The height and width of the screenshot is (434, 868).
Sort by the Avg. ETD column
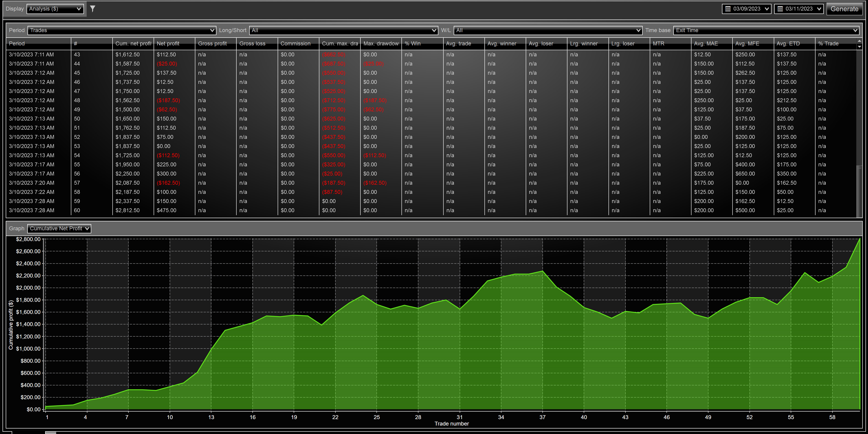click(794, 44)
